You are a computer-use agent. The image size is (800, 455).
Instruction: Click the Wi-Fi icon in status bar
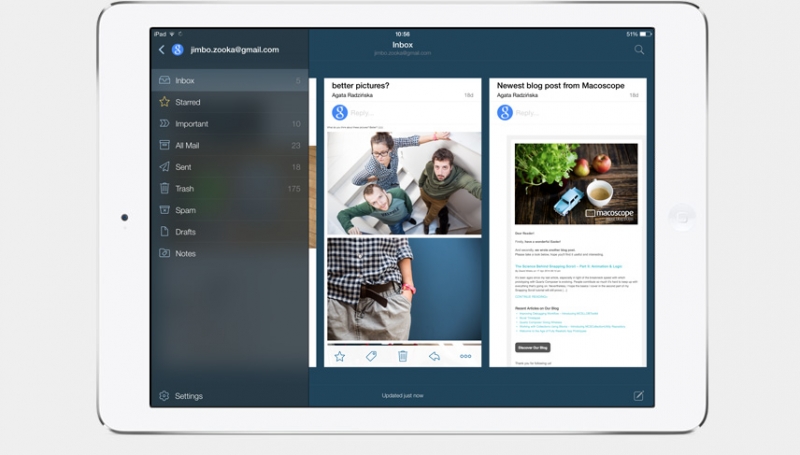point(172,34)
